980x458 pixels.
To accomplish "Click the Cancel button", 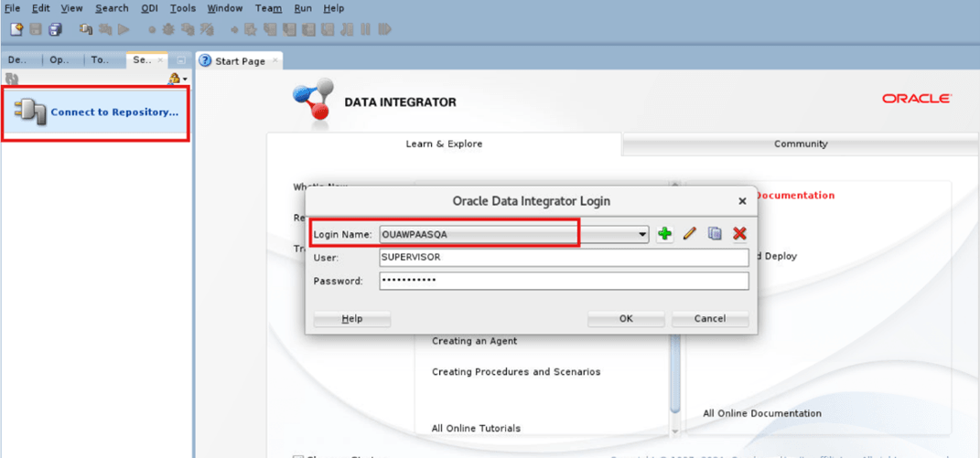I will tap(710, 319).
